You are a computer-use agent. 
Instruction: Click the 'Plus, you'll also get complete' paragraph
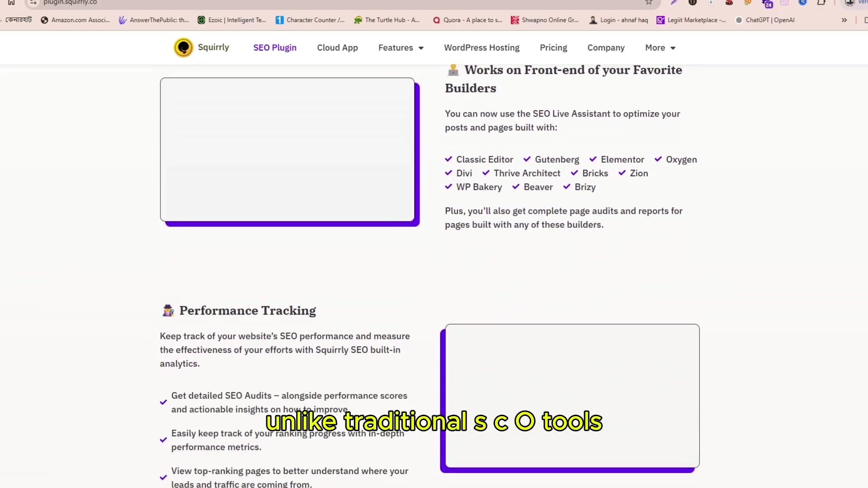coord(564,218)
